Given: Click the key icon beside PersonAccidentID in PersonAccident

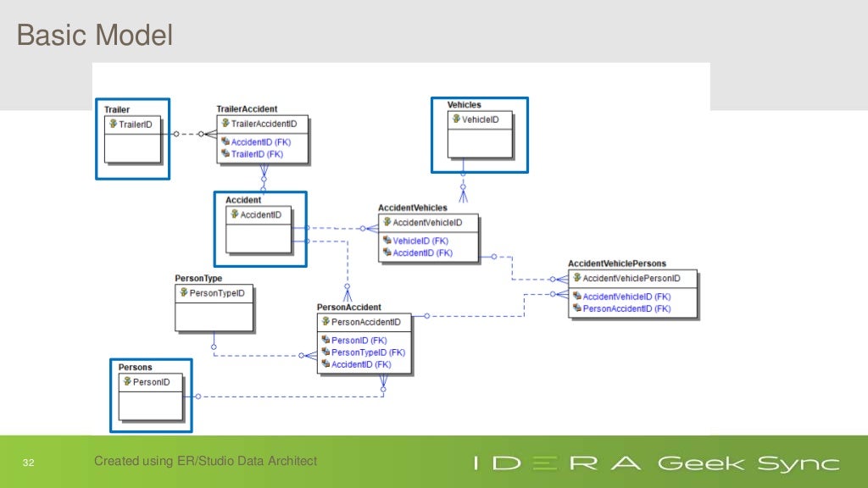Looking at the screenshot, I should [325, 321].
